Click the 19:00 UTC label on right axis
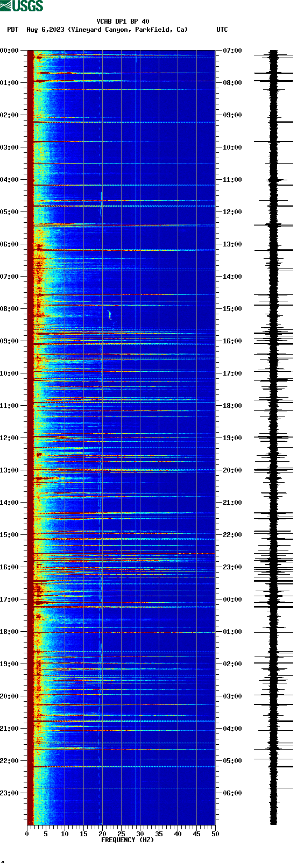Image resolution: width=297 pixels, height=868 pixels. (x=232, y=438)
